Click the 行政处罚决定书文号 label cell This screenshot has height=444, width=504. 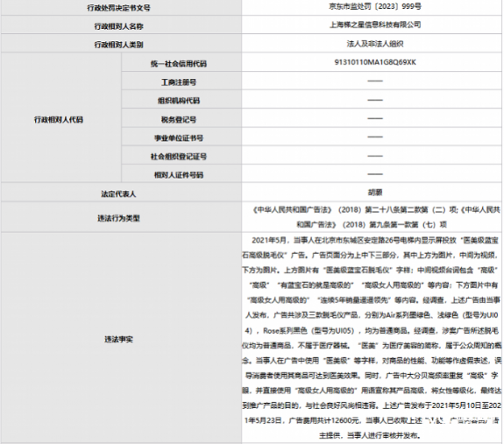pyautogui.click(x=118, y=8)
